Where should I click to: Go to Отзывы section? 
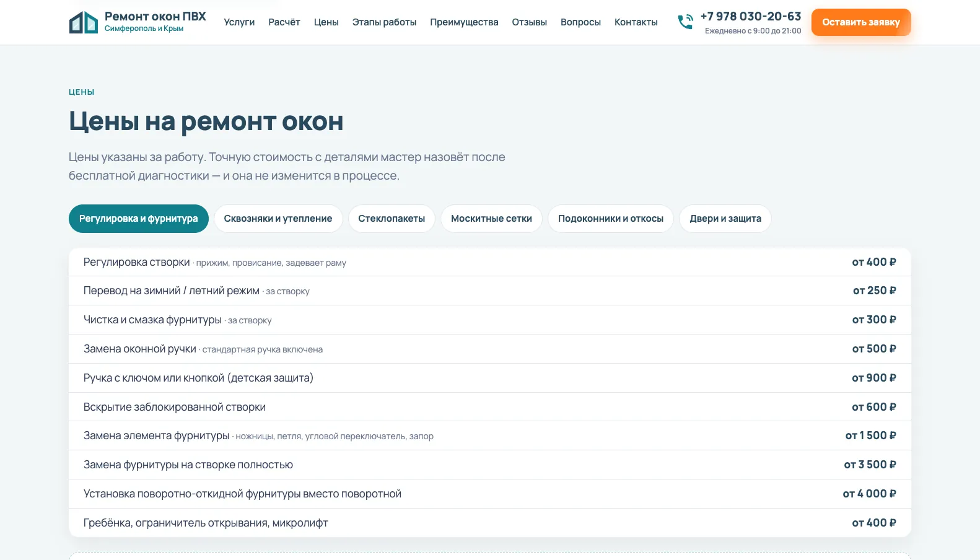[x=530, y=22]
